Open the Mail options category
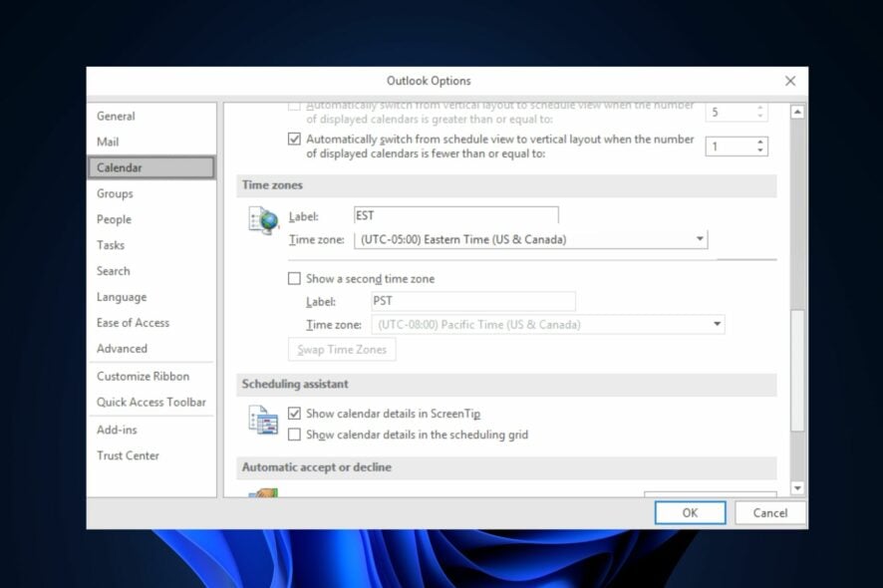This screenshot has width=883, height=588. tap(150, 142)
